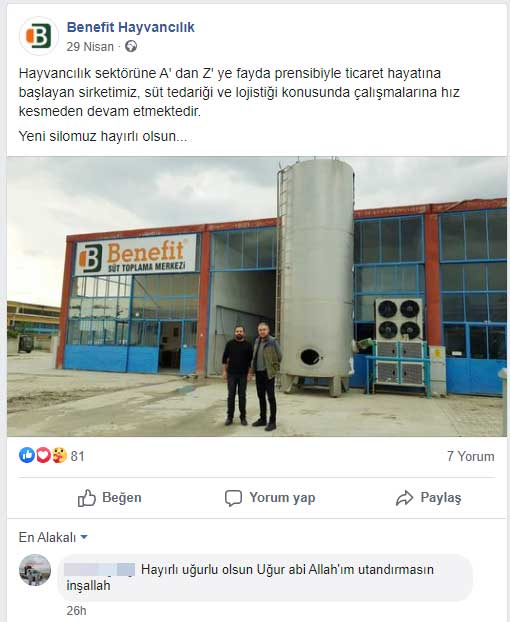510x622 pixels.
Task: Click the care hug emoji reaction icon
Action: click(x=59, y=455)
